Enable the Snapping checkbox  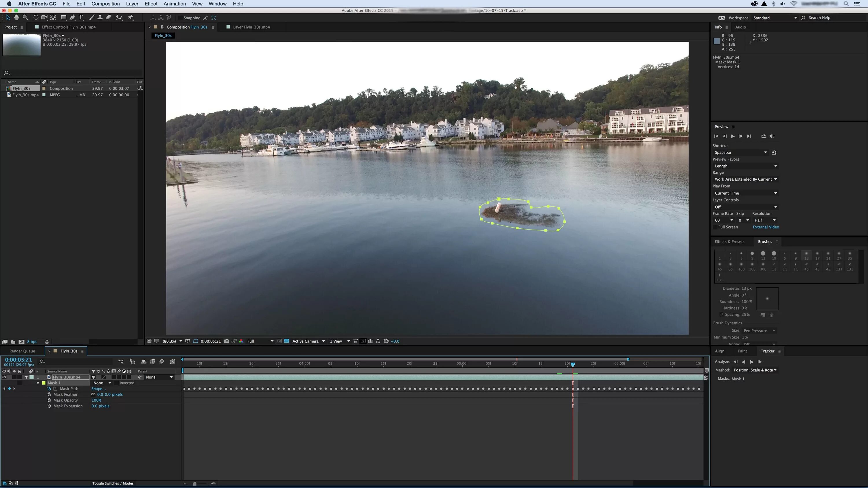click(x=180, y=18)
